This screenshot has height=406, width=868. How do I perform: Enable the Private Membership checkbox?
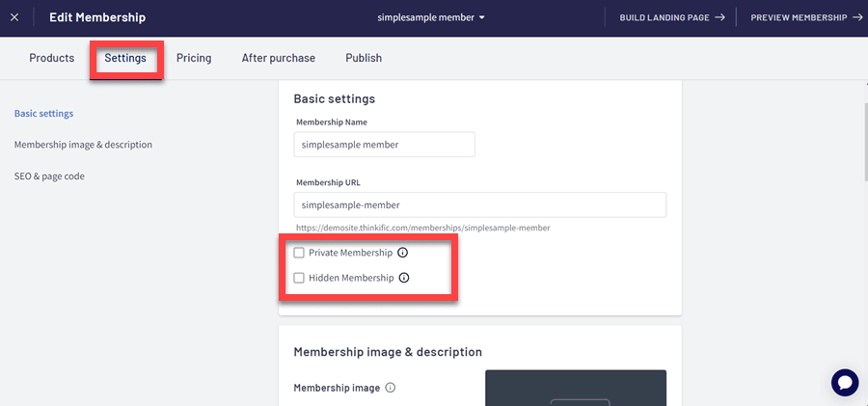(x=299, y=253)
